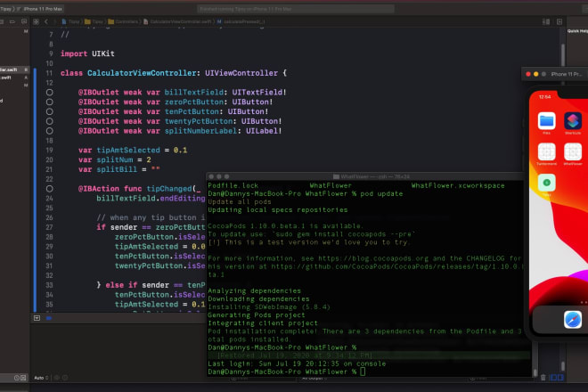Close the Terminal window
This screenshot has width=588, height=392.
point(211,176)
